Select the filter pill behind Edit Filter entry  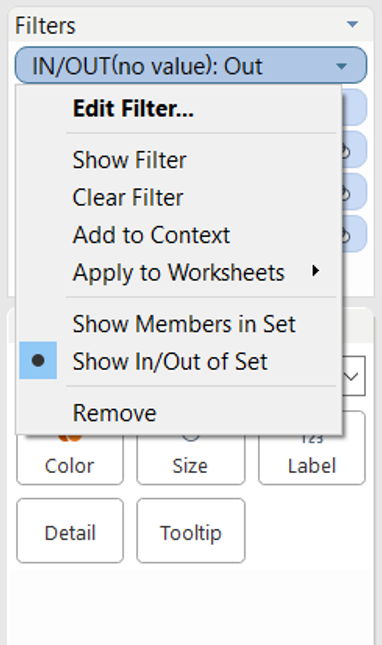354,107
